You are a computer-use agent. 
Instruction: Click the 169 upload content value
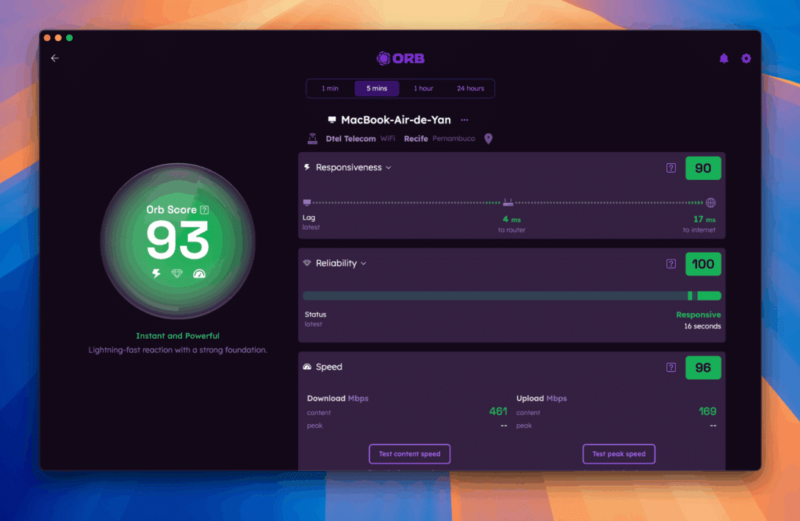708,411
